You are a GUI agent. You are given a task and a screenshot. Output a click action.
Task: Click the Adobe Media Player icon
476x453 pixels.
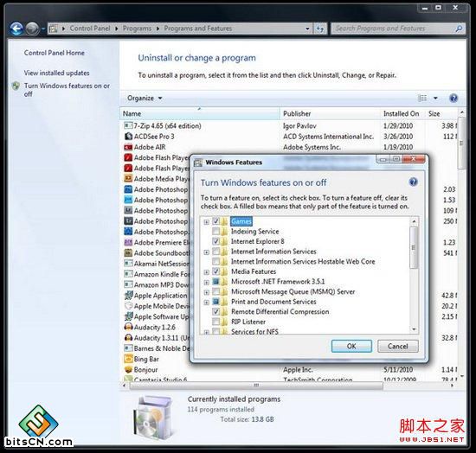(x=128, y=179)
